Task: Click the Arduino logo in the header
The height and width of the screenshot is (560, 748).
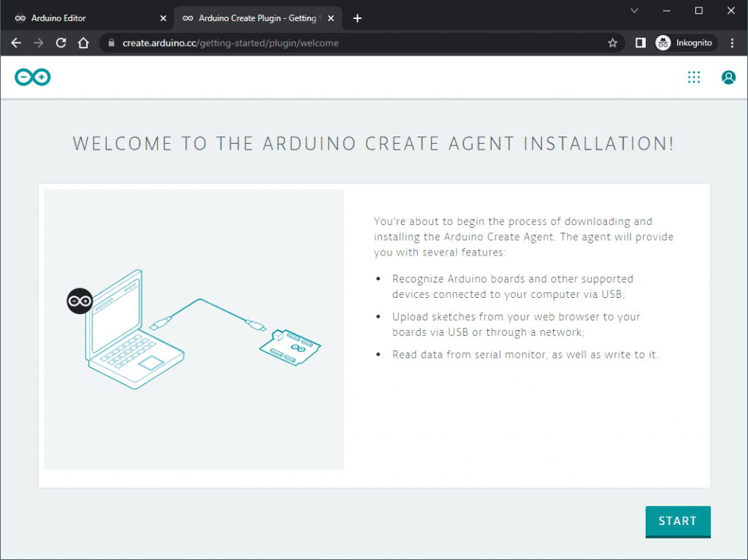Action: (x=33, y=77)
